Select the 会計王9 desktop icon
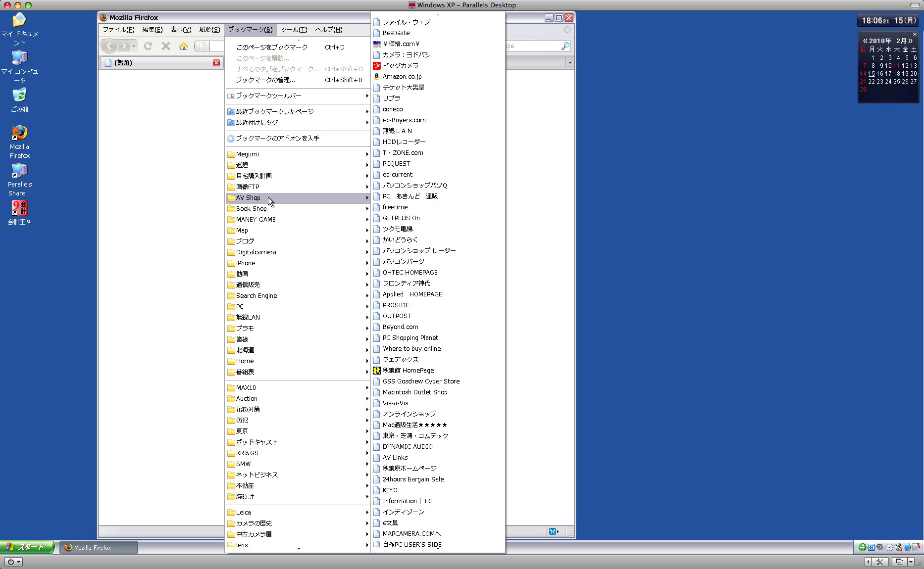 click(19, 213)
